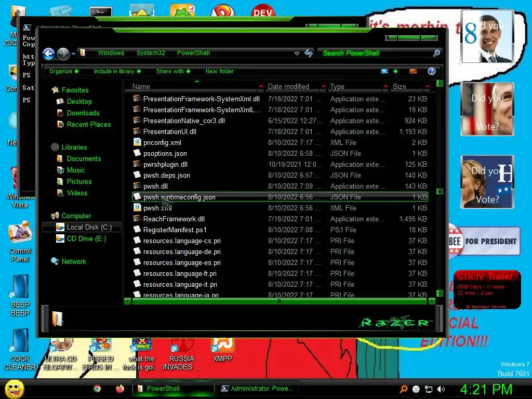The width and height of the screenshot is (532, 399).
Task: Click the taskbar clock showing 4:21 PM
Action: point(486,389)
